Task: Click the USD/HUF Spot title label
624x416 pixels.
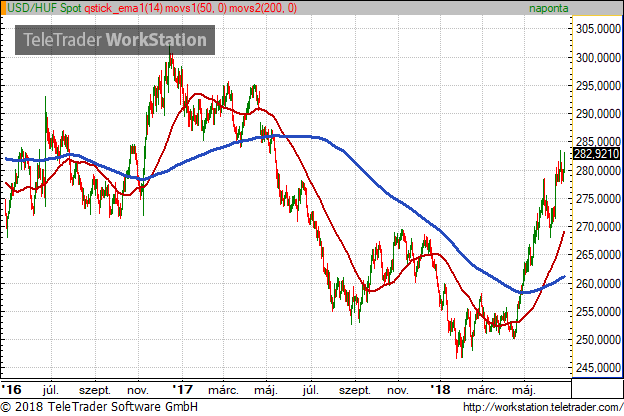Action: (45, 8)
